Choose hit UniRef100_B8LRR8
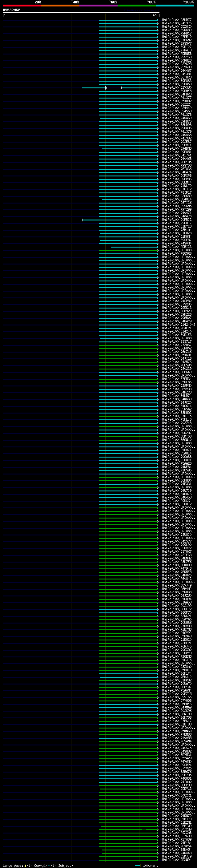The width and height of the screenshot is (197, 868). [x=176, y=125]
